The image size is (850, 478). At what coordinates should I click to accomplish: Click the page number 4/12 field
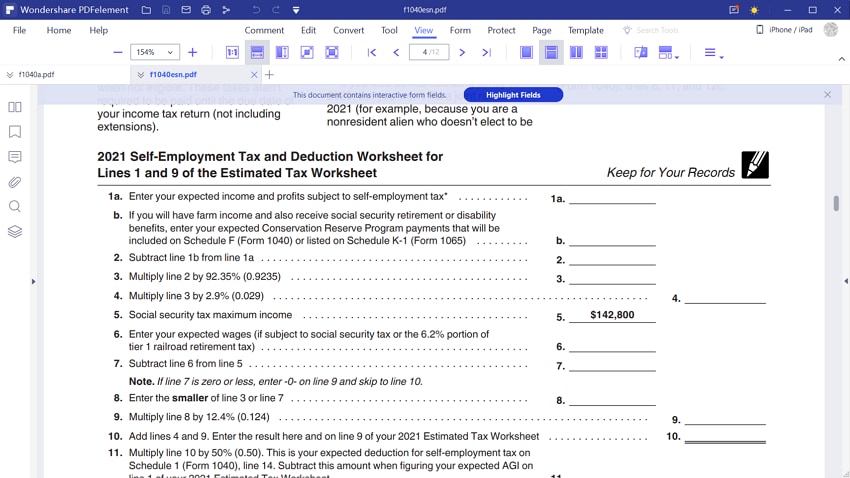click(x=429, y=53)
